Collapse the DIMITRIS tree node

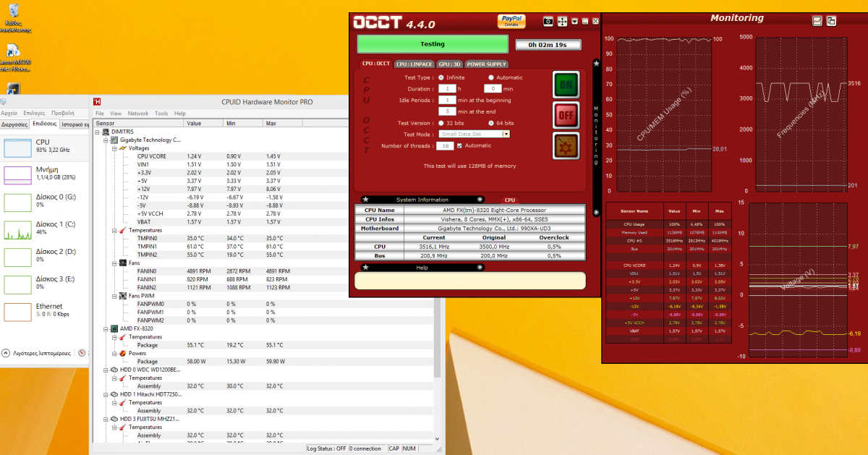click(x=98, y=132)
